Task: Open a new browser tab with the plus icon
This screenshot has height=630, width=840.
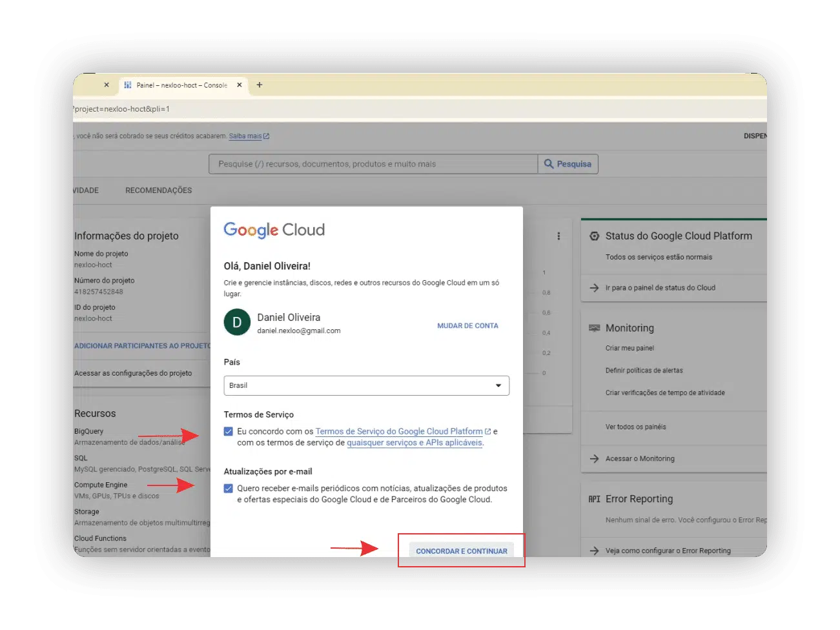Action: tap(260, 85)
